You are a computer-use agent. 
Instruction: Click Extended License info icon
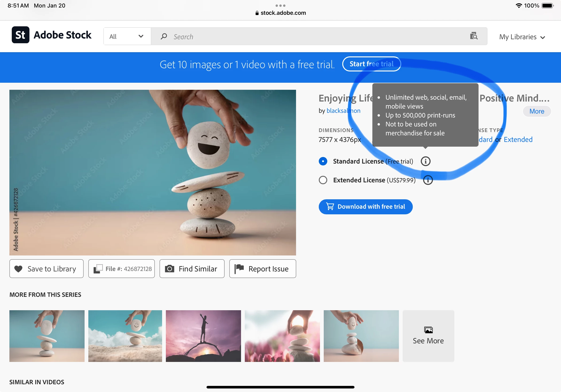(x=428, y=180)
